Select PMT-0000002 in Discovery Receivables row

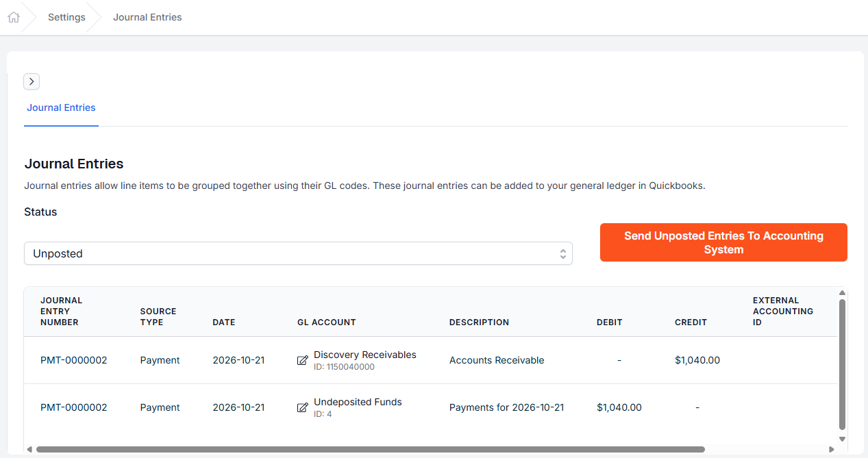[74, 360]
